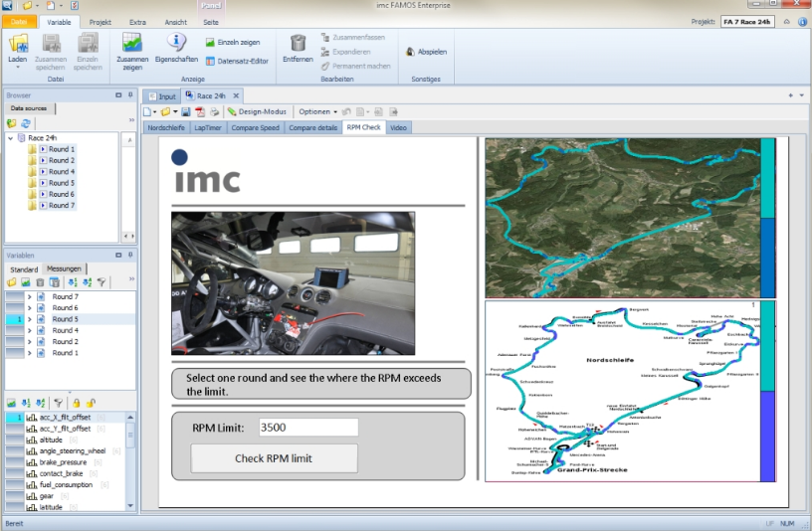Switch to the Seite ribbon tab

pyautogui.click(x=211, y=22)
